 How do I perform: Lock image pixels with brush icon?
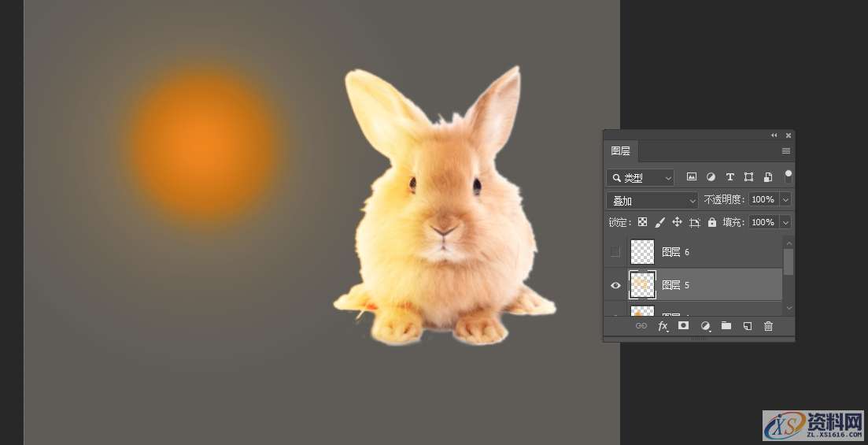click(660, 221)
